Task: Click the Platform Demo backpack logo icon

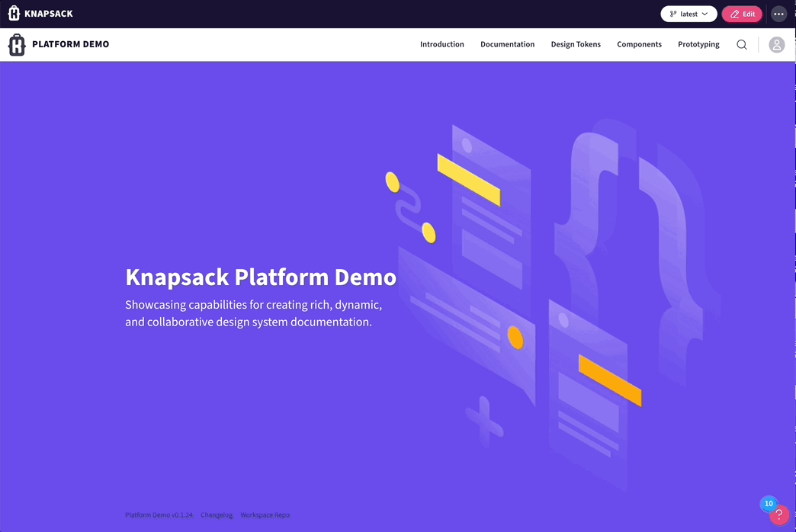Action: [17, 45]
